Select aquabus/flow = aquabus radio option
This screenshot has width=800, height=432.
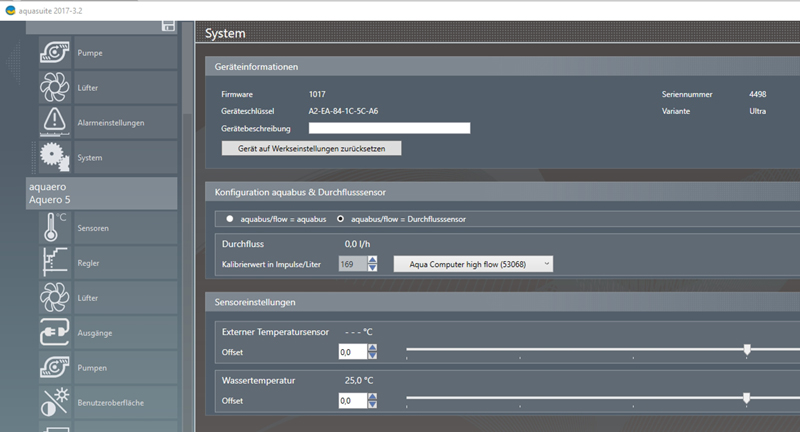click(231, 218)
